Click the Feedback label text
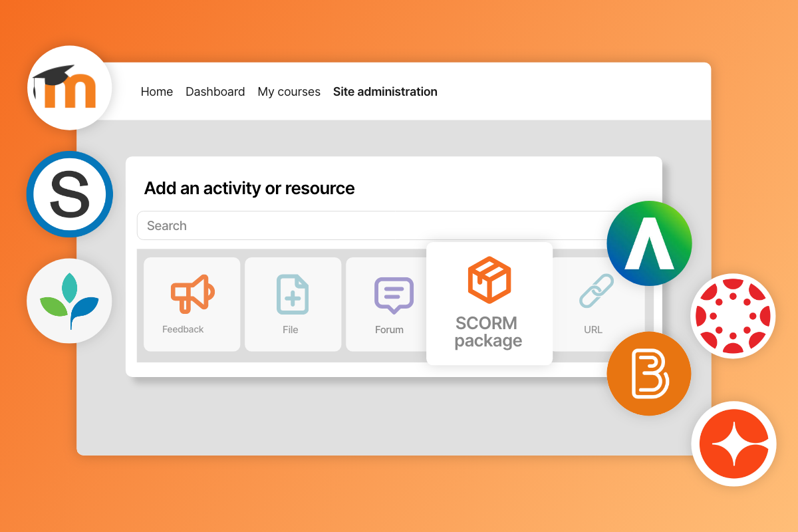This screenshot has height=532, width=798. [183, 329]
